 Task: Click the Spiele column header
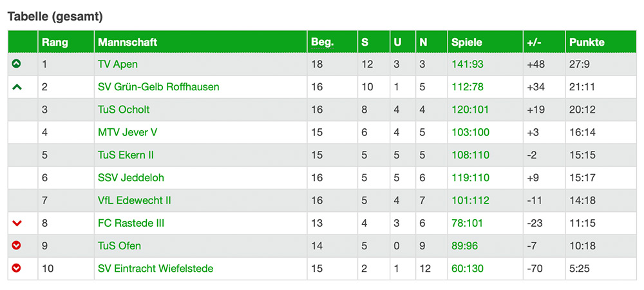(466, 43)
